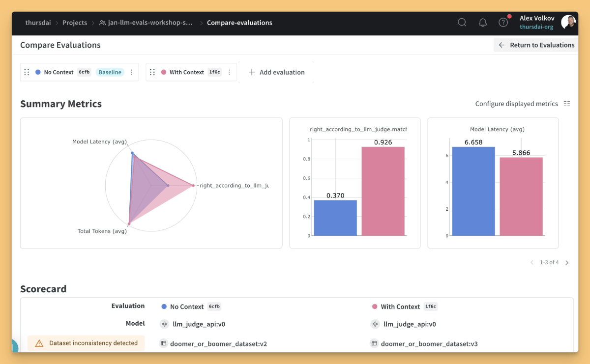
Task: Click the 1-3 of 4 pagination text
Action: coord(549,262)
